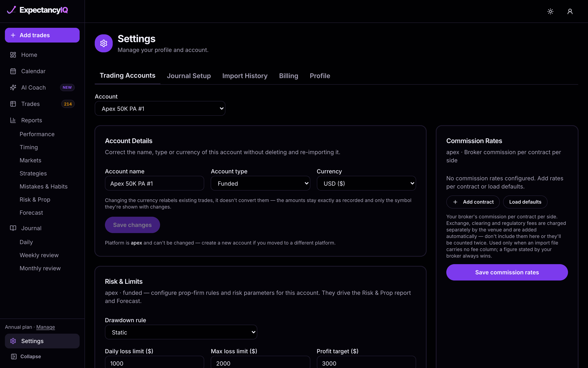Switch to the Journal Setup tab
The height and width of the screenshot is (368, 588).
coord(189,76)
